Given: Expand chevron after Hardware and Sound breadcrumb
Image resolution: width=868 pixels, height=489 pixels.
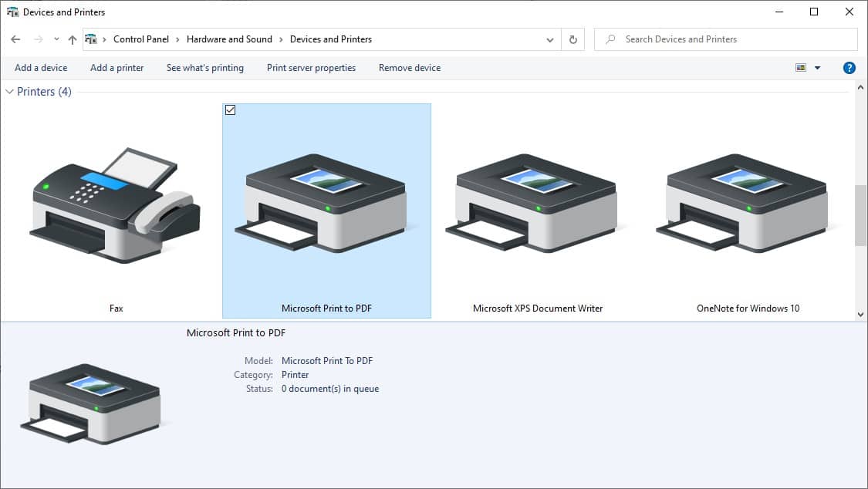Looking at the screenshot, I should click(281, 39).
